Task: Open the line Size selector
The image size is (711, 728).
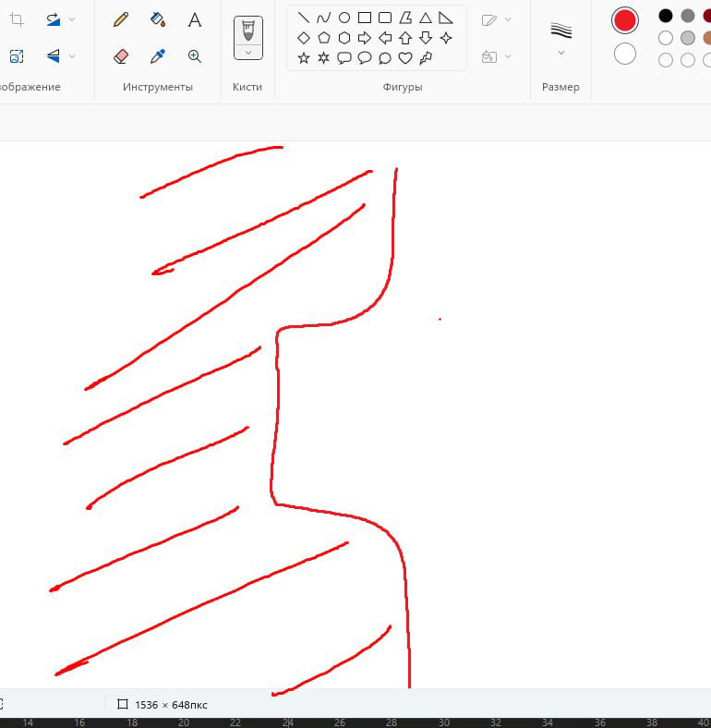Action: pyautogui.click(x=561, y=38)
